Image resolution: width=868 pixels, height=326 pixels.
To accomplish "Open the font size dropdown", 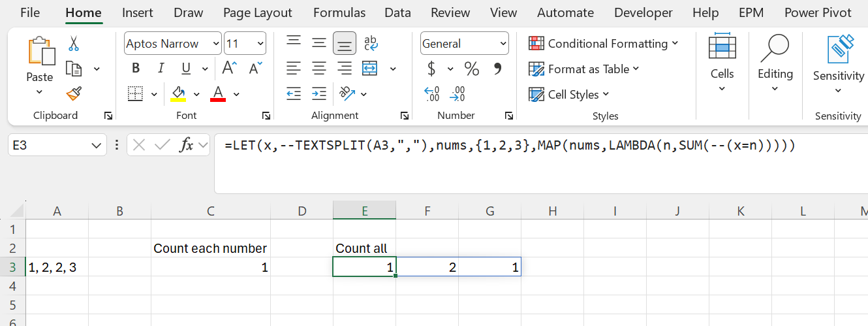I will point(261,44).
